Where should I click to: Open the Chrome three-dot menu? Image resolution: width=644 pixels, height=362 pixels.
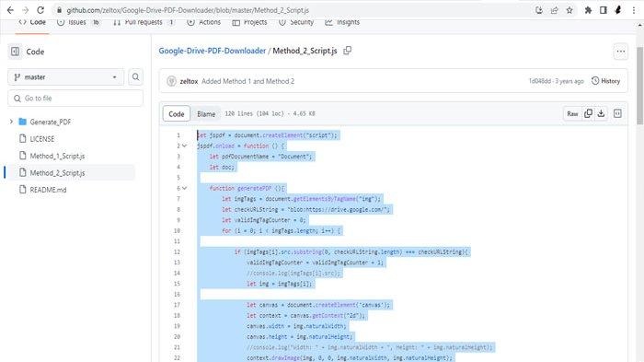click(634, 10)
